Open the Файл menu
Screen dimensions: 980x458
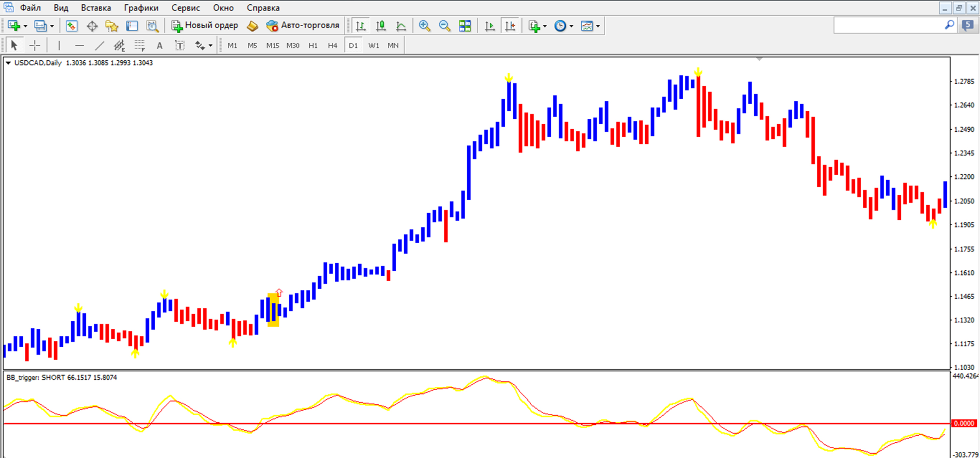click(30, 7)
